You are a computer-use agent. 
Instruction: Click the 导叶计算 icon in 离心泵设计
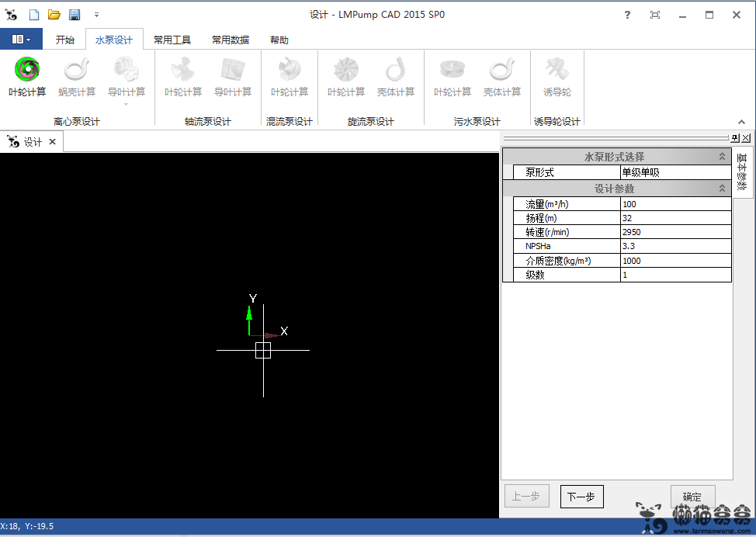point(127,77)
